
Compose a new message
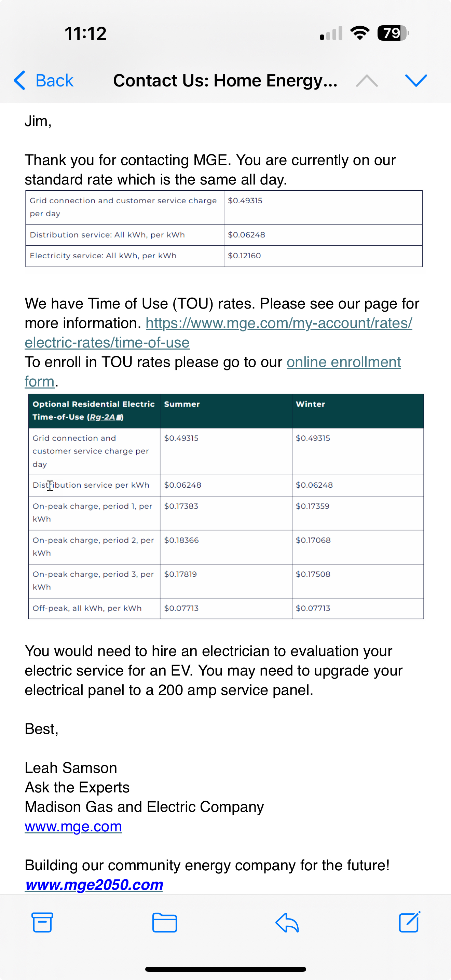(x=410, y=922)
